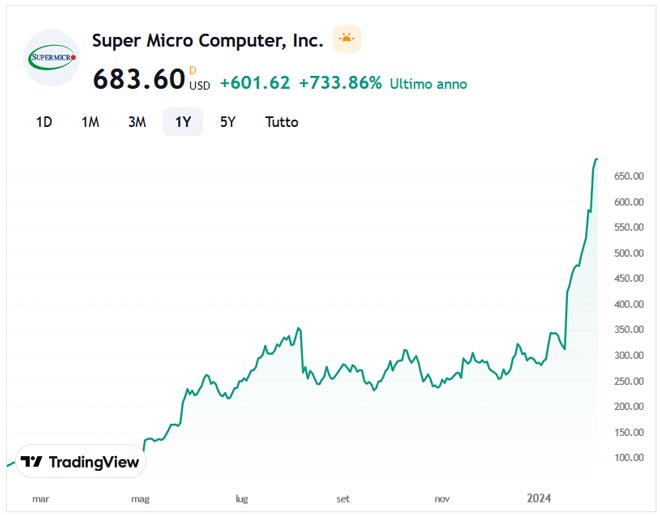Open the TradingView logo badge
Screen dimensions: 660x515
(x=80, y=462)
